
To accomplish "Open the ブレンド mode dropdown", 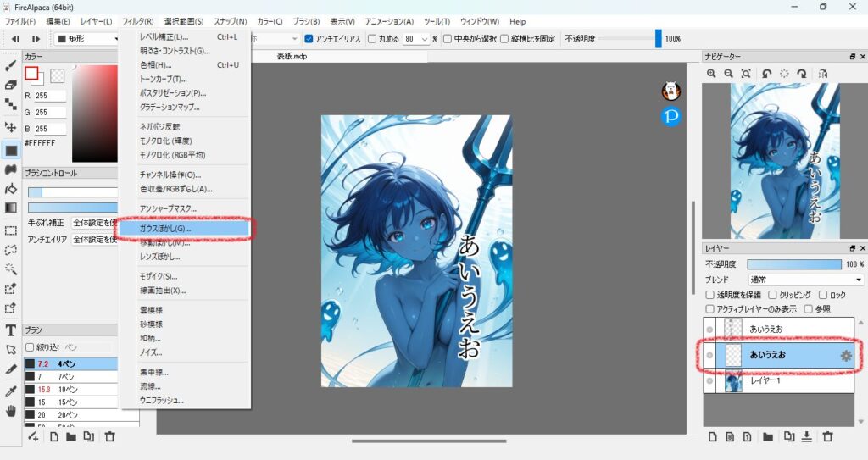I will pos(805,280).
